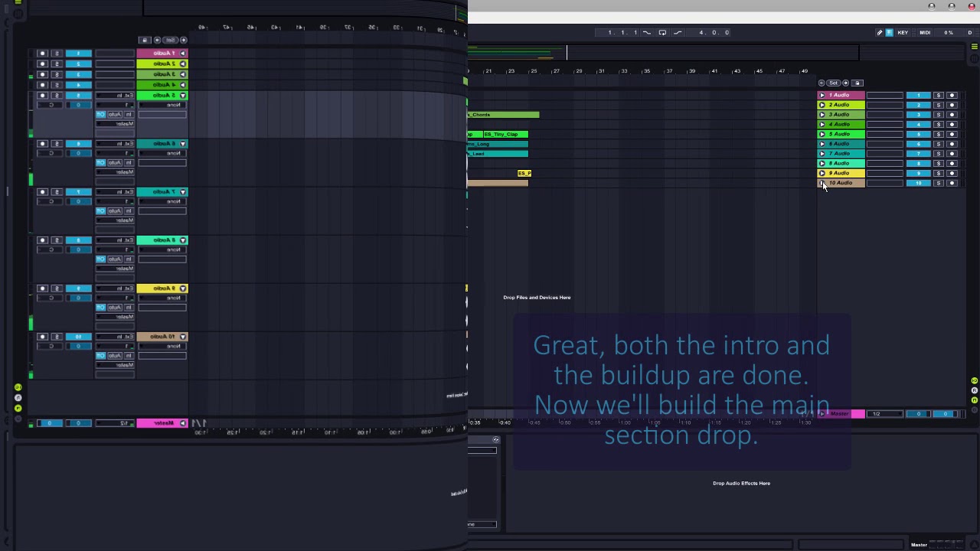Click the arrangement overview strip below transport
Screen dimensions: 980x551
(x=663, y=52)
